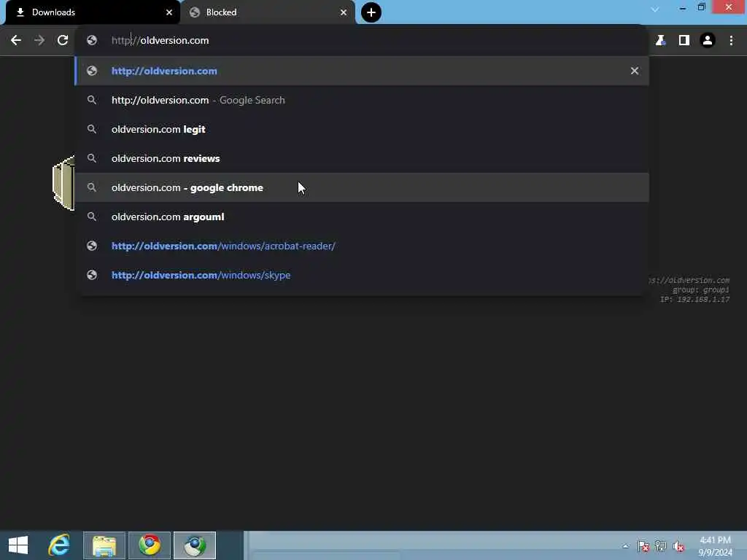
Task: Close the Downloads tab
Action: tap(169, 12)
